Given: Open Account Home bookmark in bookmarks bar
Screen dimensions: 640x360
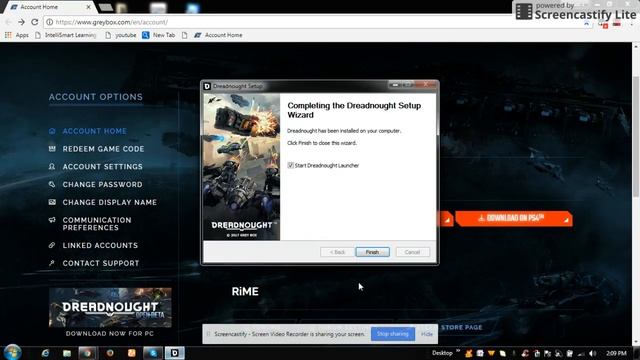Looking at the screenshot, I should pyautogui.click(x=218, y=35).
